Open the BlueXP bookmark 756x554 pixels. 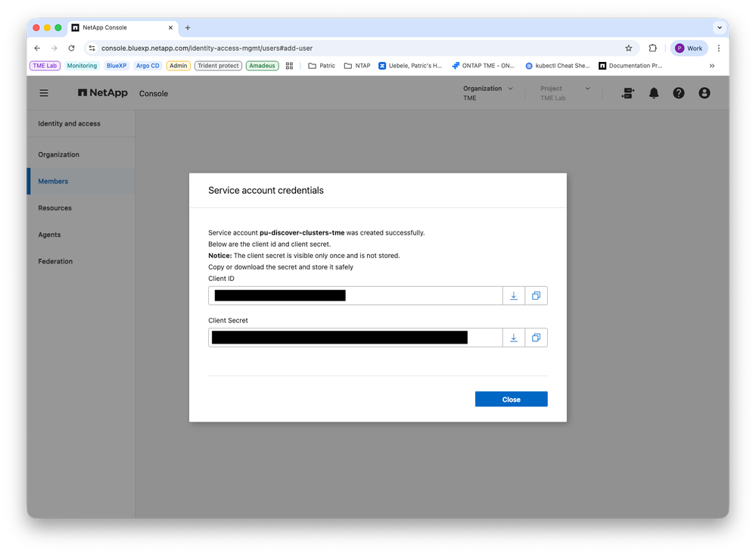pyautogui.click(x=117, y=66)
